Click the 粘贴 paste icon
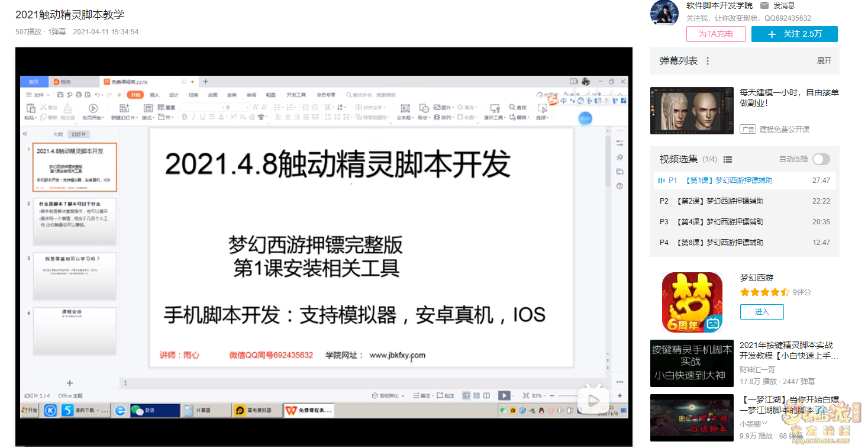Image resolution: width=868 pixels, height=448 pixels. [30, 108]
